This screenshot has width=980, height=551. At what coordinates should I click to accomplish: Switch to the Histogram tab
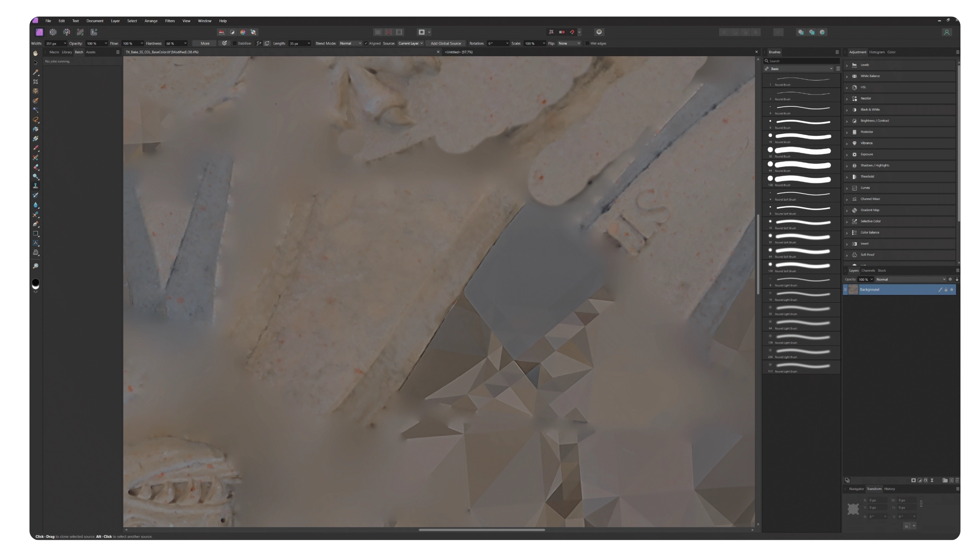point(877,52)
